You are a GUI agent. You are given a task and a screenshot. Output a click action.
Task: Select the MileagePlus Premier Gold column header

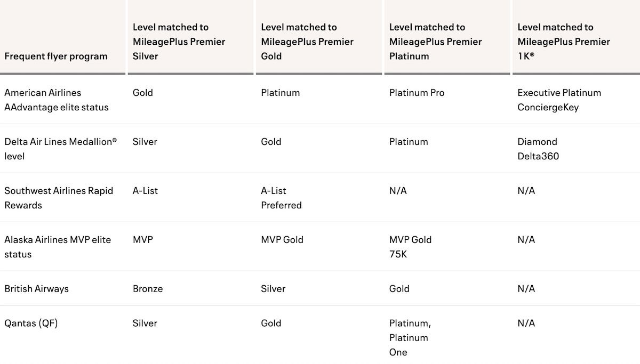tap(307, 42)
